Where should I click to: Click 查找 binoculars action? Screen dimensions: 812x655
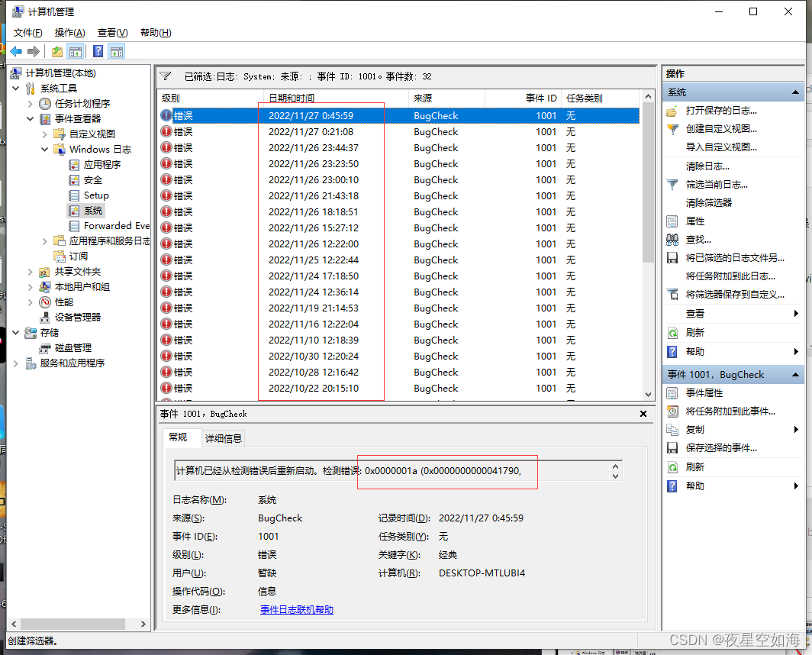[x=672, y=240]
